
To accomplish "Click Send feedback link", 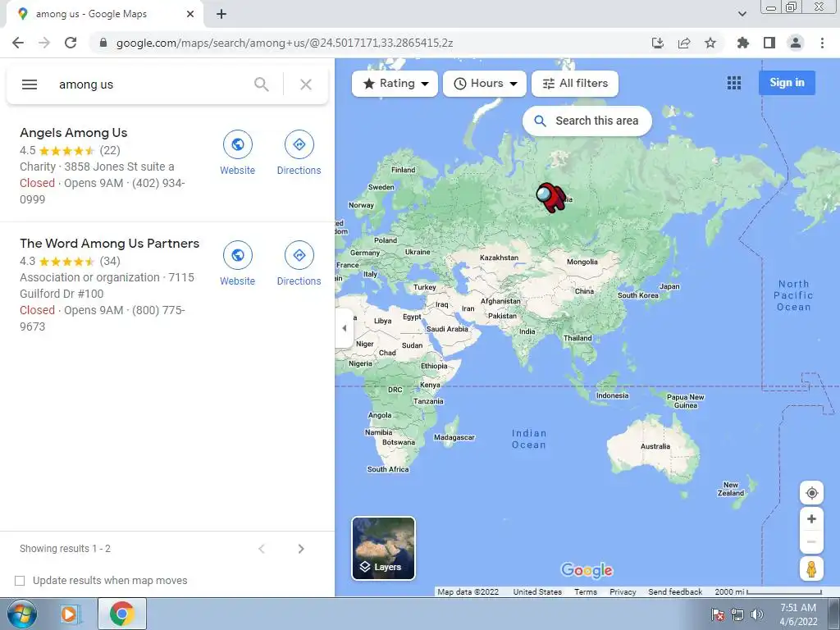I will [x=675, y=592].
